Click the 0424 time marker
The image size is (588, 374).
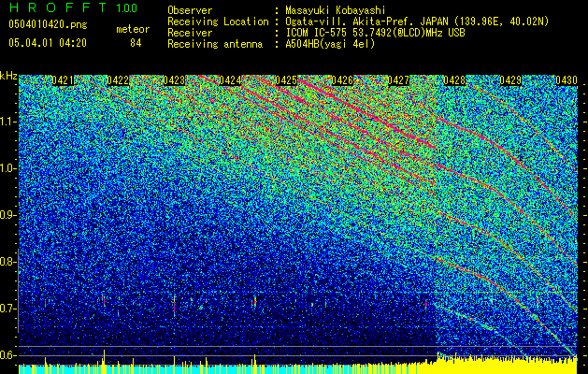tap(230, 80)
